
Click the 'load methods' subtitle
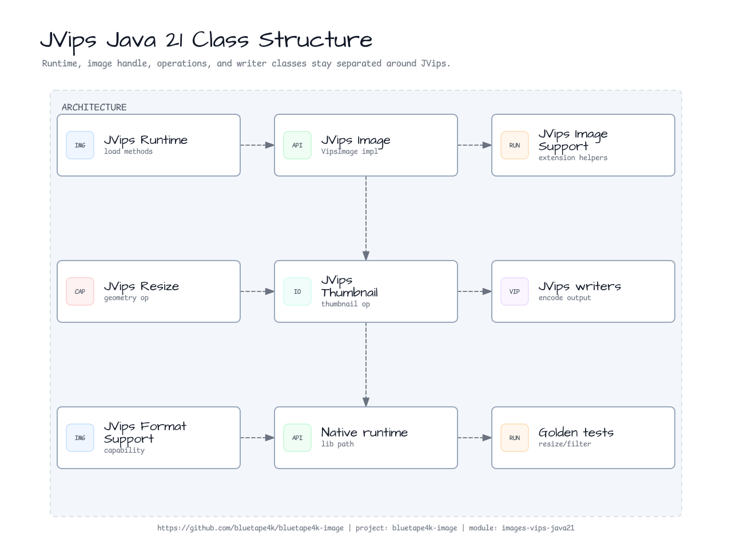coord(128,151)
